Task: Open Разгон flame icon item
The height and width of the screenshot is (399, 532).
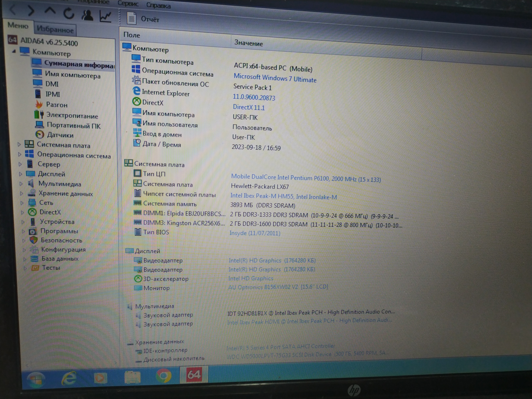Action: click(x=39, y=104)
